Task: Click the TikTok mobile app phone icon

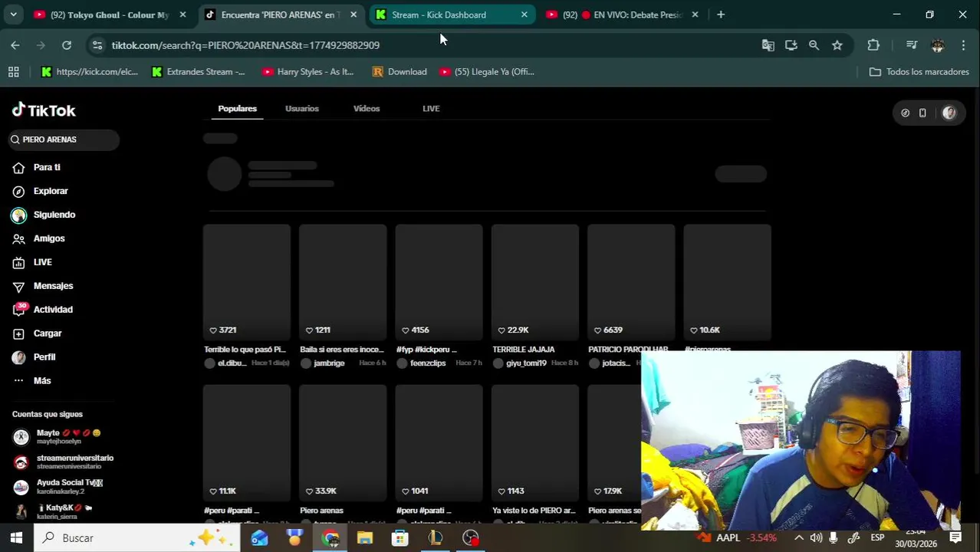Action: pos(922,113)
